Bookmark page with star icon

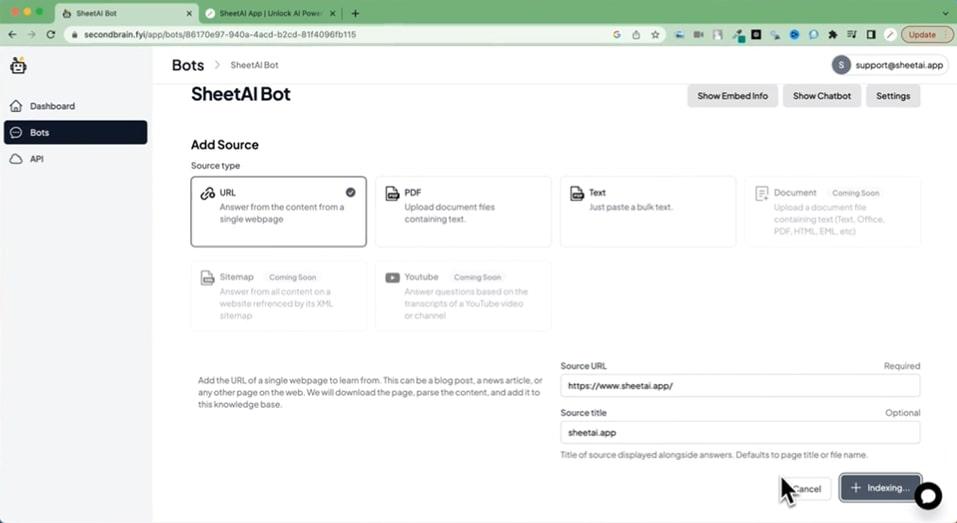click(x=655, y=35)
